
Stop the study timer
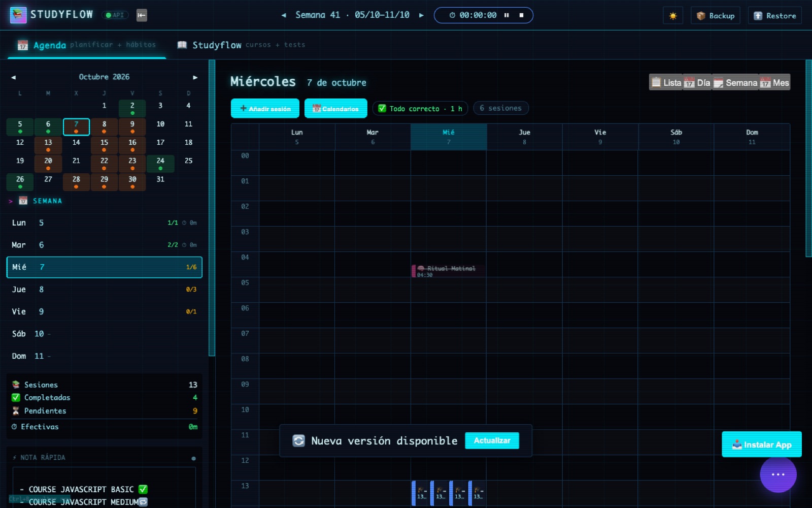[x=521, y=15]
